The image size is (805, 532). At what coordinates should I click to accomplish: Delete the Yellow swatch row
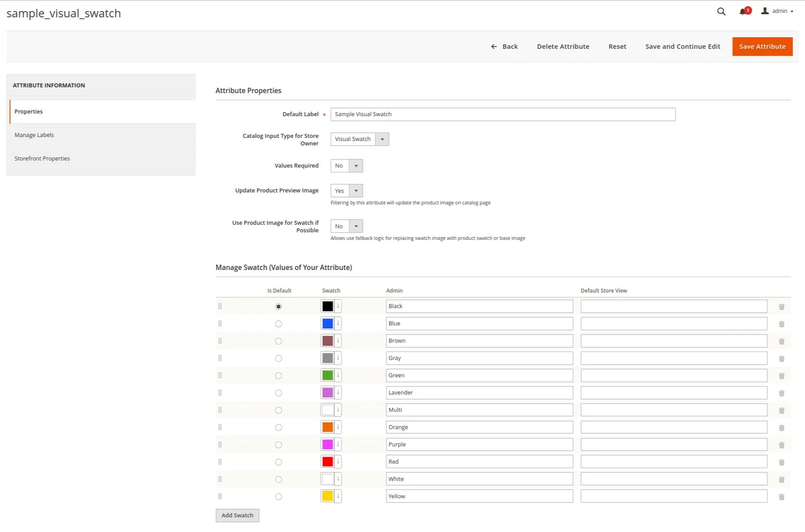[781, 497]
